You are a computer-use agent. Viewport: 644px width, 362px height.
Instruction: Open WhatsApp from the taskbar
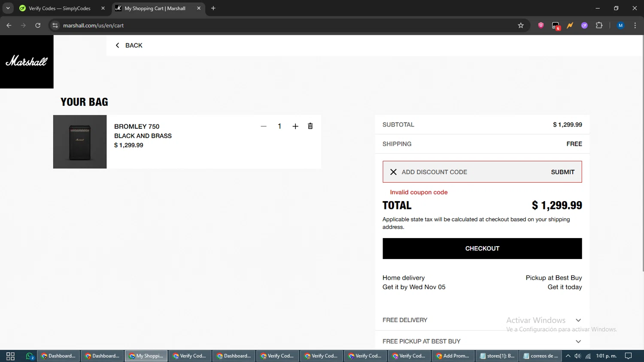(x=30, y=356)
